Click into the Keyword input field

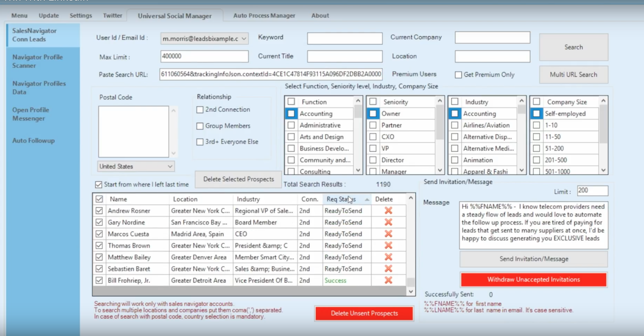[344, 38]
